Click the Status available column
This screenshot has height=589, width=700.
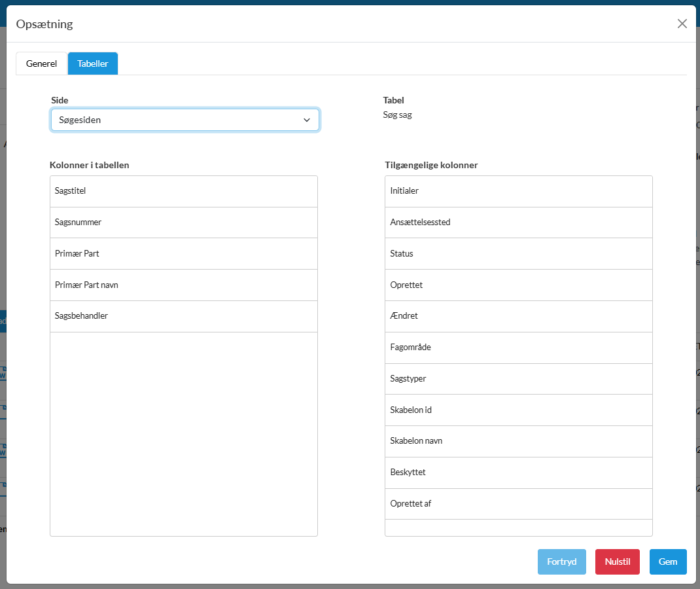pyautogui.click(x=518, y=254)
